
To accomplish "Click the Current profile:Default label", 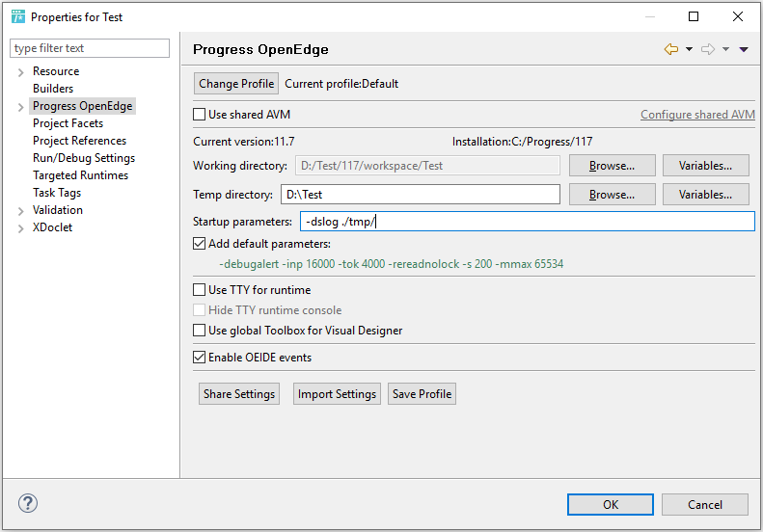I will [x=341, y=84].
